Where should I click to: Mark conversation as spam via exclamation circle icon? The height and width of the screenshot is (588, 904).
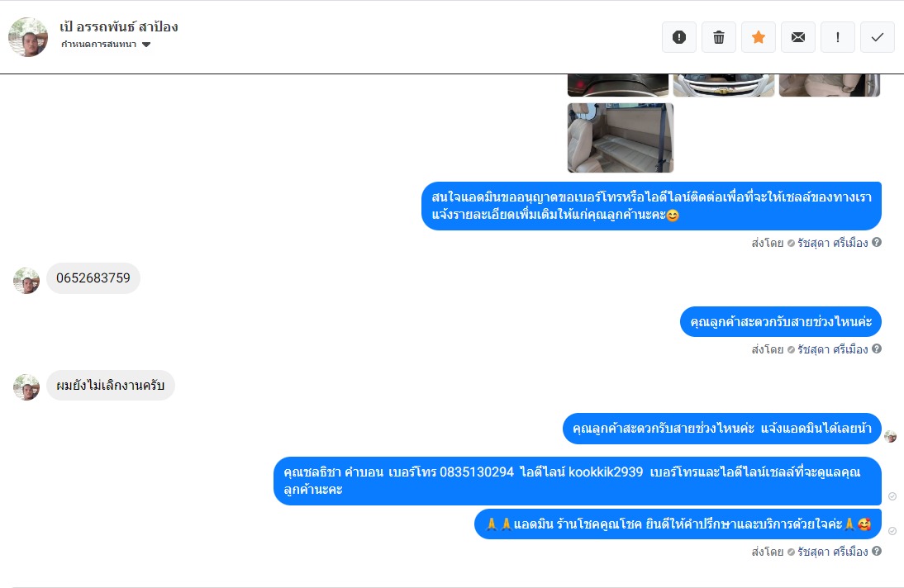pyautogui.click(x=679, y=37)
